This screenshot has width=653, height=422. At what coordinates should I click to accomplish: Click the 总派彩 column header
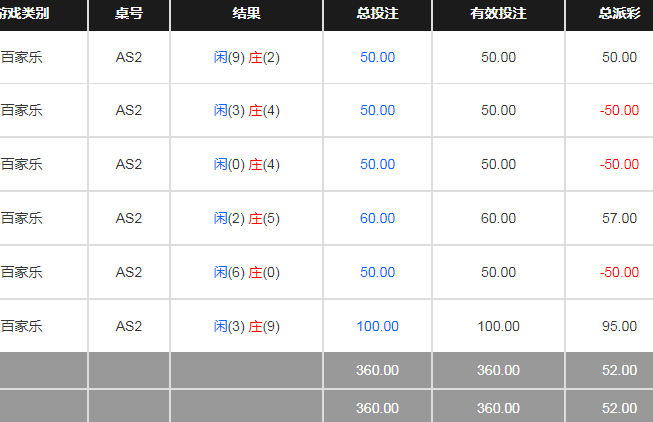(x=619, y=13)
